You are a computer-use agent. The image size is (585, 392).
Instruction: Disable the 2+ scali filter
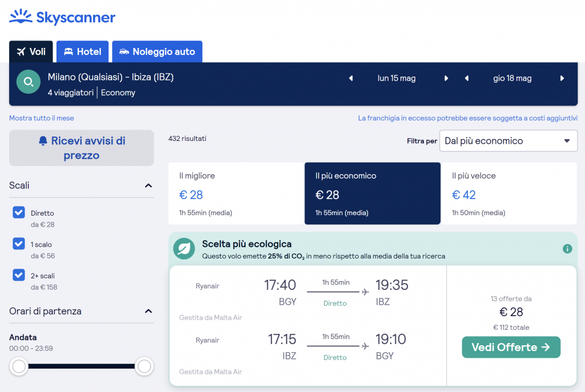19,276
